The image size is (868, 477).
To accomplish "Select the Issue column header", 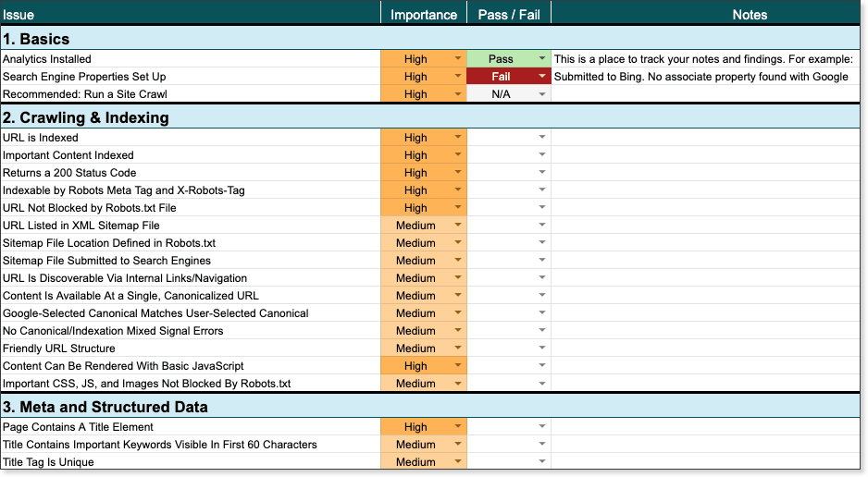I will point(190,14).
